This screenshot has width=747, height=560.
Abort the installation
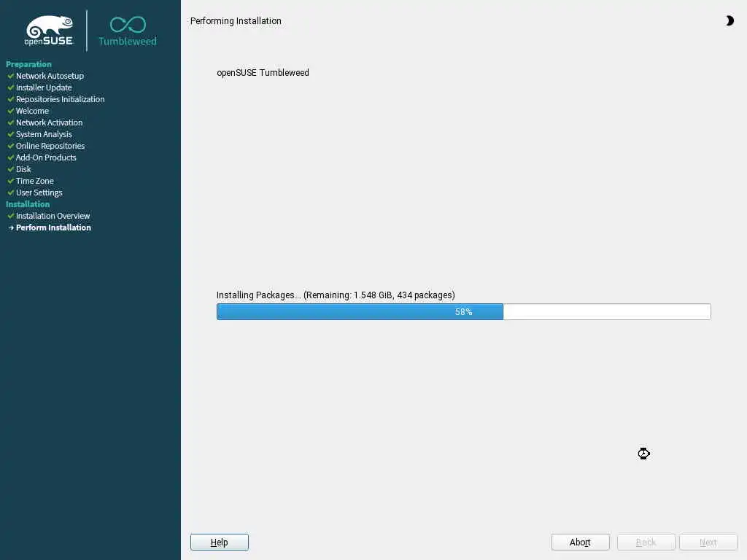coord(580,542)
